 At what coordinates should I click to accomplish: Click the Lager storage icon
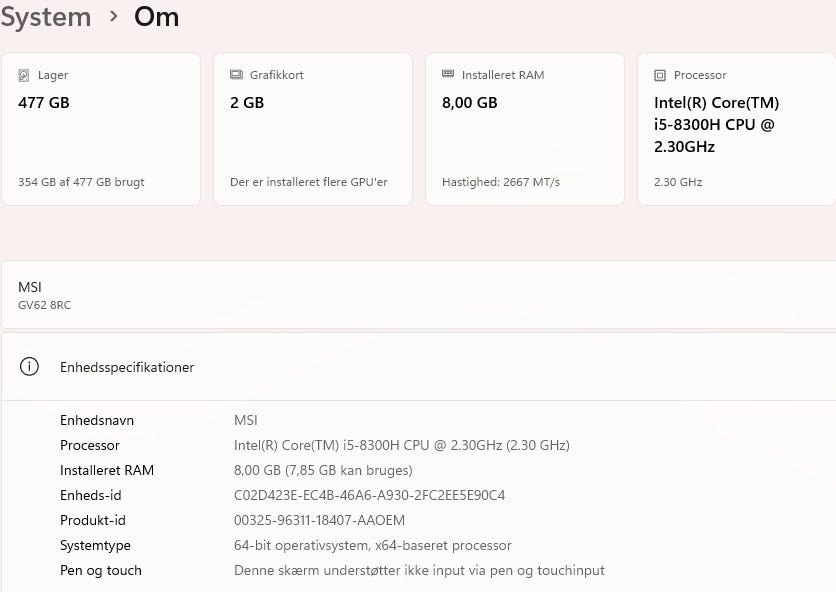coord(24,75)
